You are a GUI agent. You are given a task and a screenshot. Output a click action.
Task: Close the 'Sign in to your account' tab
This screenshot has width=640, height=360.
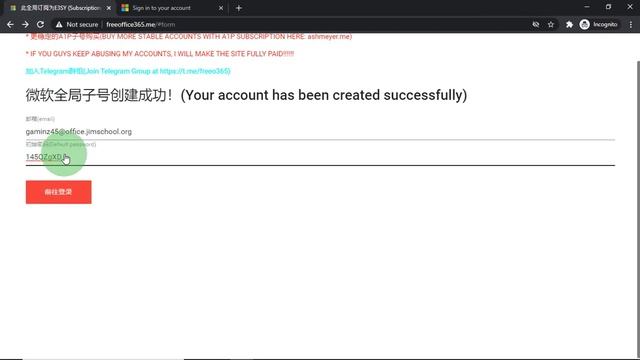tap(221, 8)
